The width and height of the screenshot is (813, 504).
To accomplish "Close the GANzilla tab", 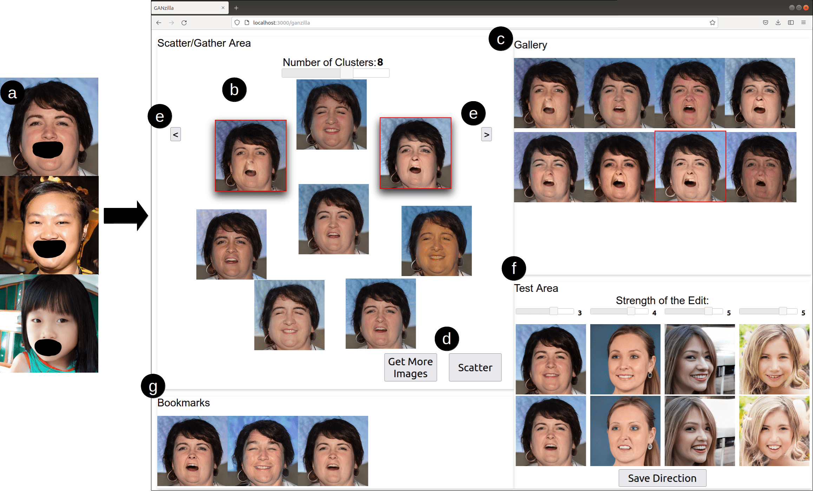I will [x=223, y=8].
